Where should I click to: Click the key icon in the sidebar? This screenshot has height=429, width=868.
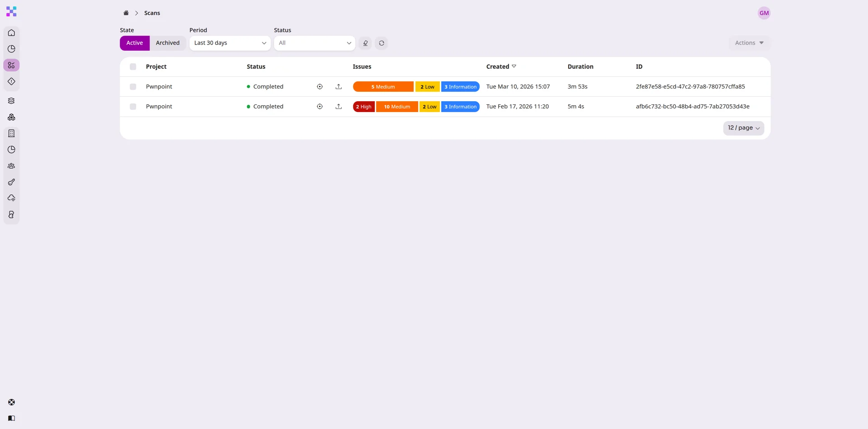pyautogui.click(x=11, y=182)
